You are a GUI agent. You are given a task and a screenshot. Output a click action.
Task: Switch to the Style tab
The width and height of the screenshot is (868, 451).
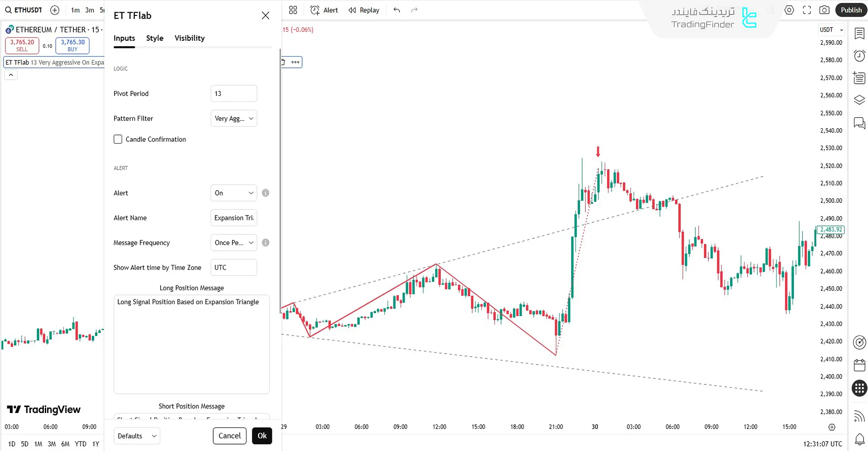click(155, 38)
